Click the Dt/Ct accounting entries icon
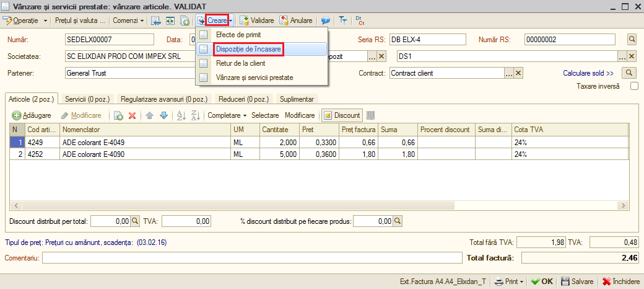Viewport: 644px width, 289px height. point(360,20)
